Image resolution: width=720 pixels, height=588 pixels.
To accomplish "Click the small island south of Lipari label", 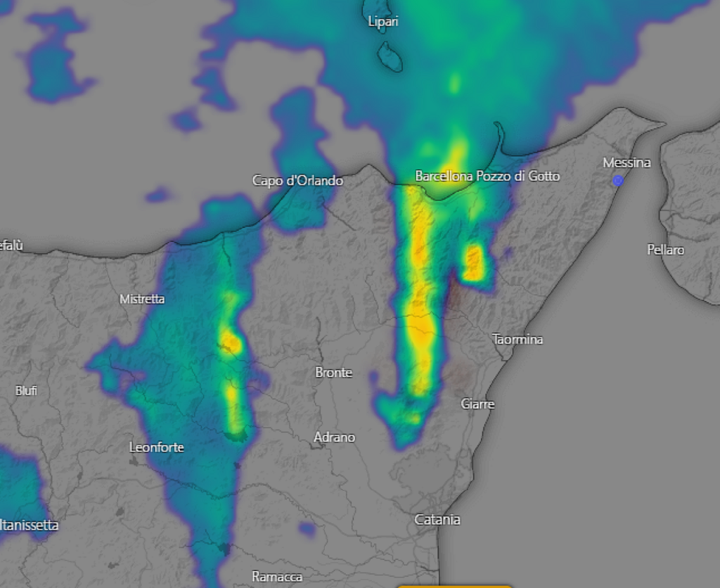I will 390,57.
